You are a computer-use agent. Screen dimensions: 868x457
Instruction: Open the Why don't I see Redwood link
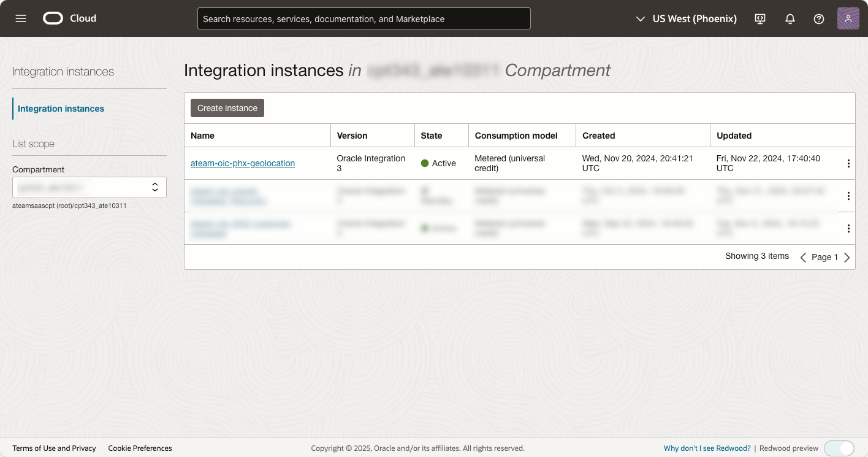click(x=707, y=448)
